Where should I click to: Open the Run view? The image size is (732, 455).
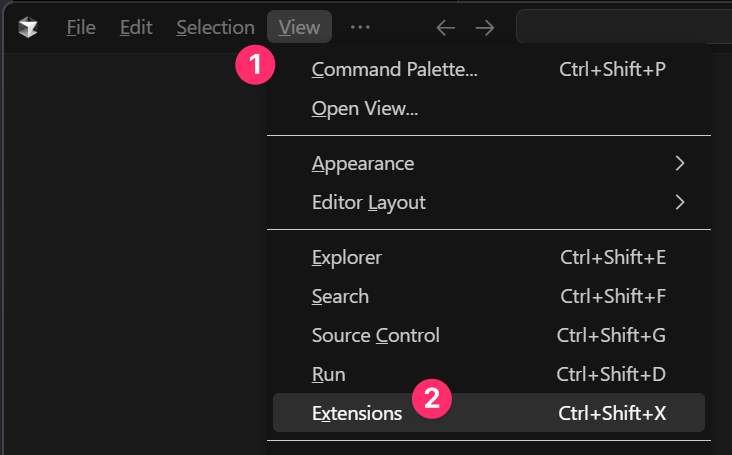tap(489, 374)
